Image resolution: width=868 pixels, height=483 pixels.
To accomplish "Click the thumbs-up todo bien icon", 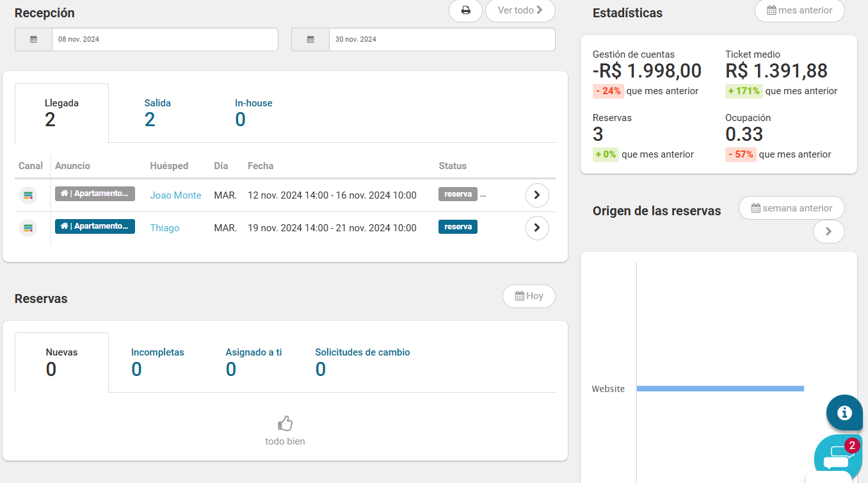I will click(x=285, y=423).
